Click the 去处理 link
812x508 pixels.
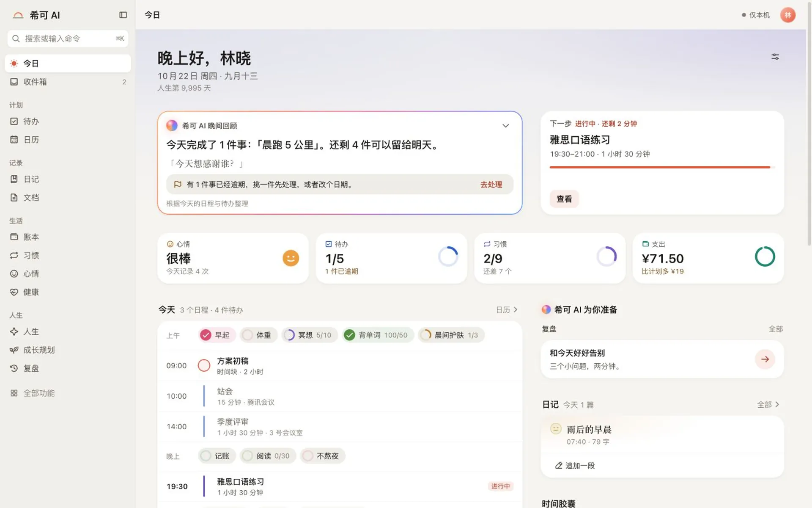pyautogui.click(x=491, y=185)
